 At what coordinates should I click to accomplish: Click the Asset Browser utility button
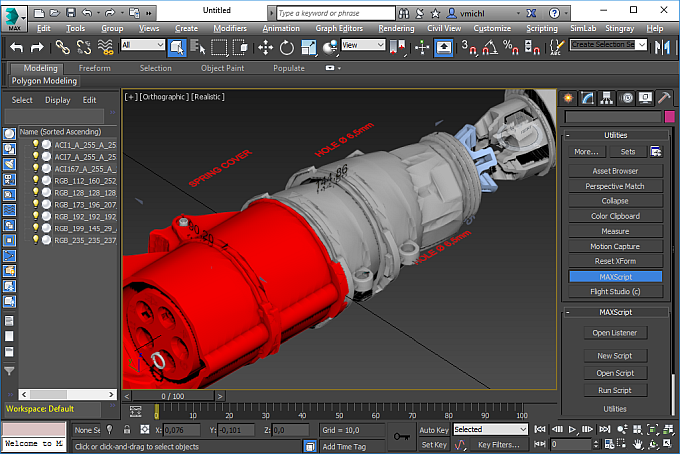(x=615, y=171)
